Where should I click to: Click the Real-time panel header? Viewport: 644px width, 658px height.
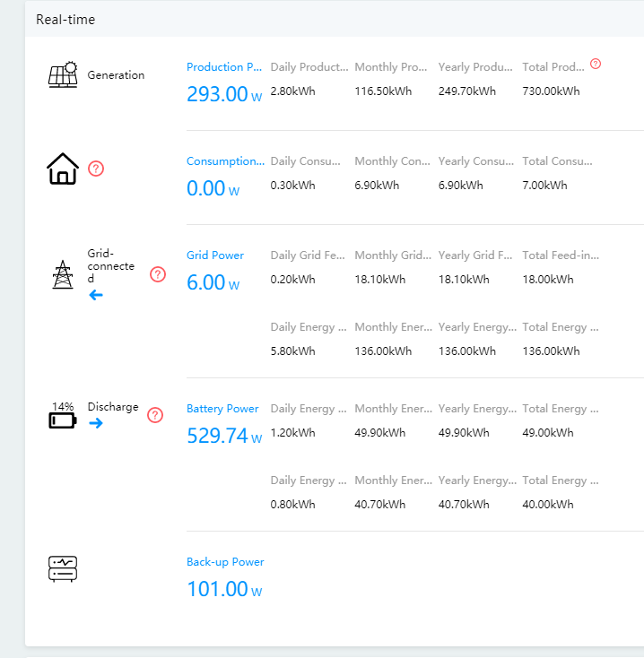[x=65, y=19]
